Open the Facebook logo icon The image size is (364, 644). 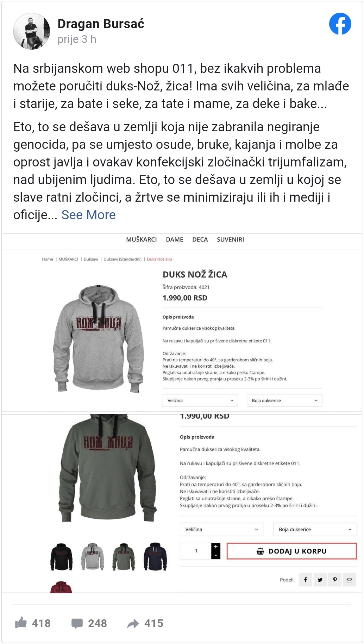click(340, 24)
